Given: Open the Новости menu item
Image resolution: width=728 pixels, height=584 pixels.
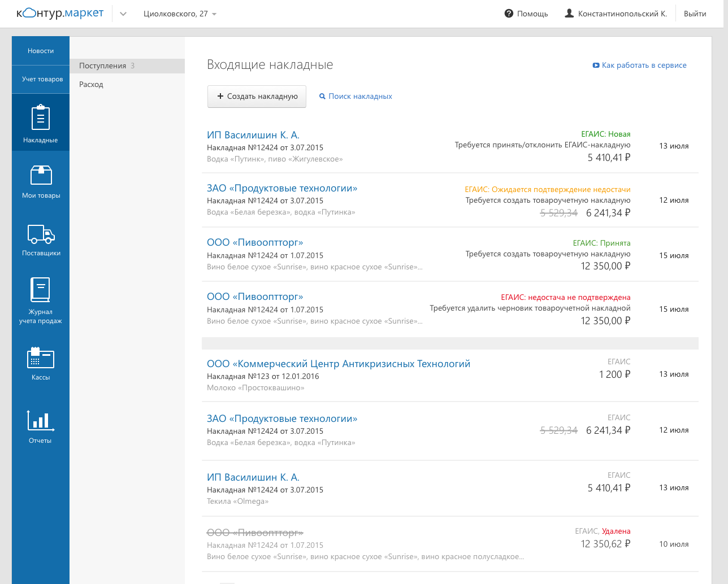Looking at the screenshot, I should tap(41, 51).
